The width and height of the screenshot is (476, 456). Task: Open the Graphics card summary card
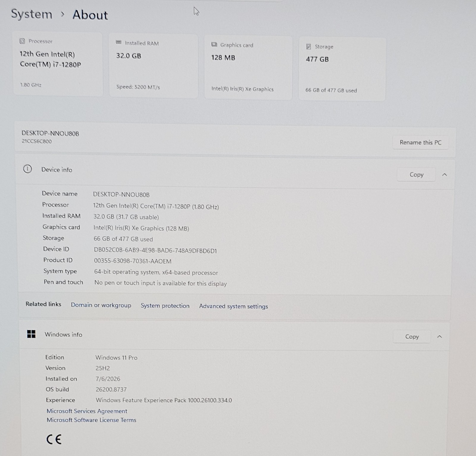pyautogui.click(x=248, y=67)
